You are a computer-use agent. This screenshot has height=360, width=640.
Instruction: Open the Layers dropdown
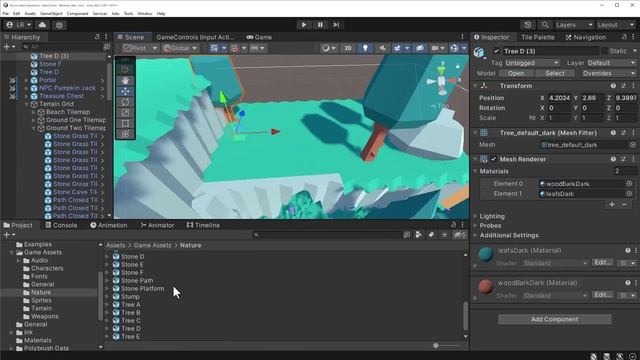point(573,25)
